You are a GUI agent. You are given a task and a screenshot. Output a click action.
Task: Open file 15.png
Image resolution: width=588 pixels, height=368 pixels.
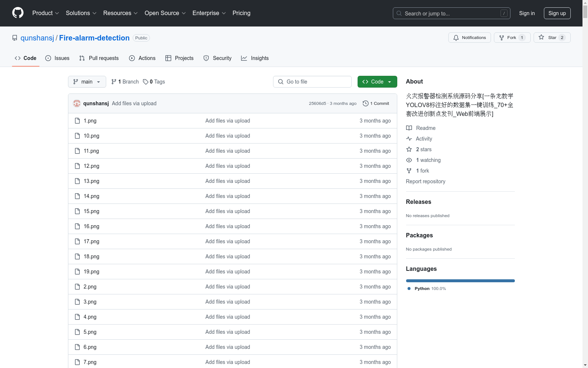click(91, 211)
